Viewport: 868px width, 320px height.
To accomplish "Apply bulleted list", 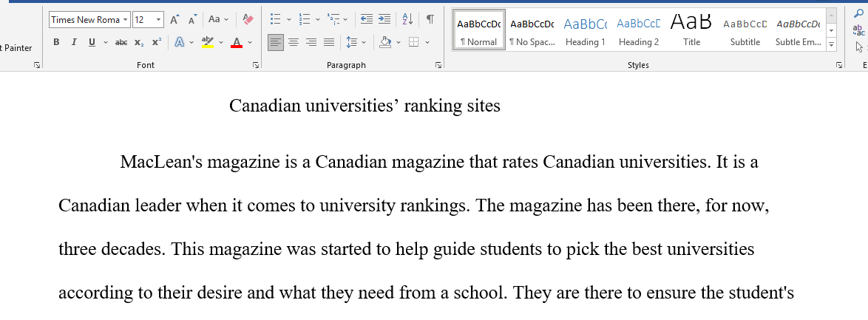I will click(275, 19).
